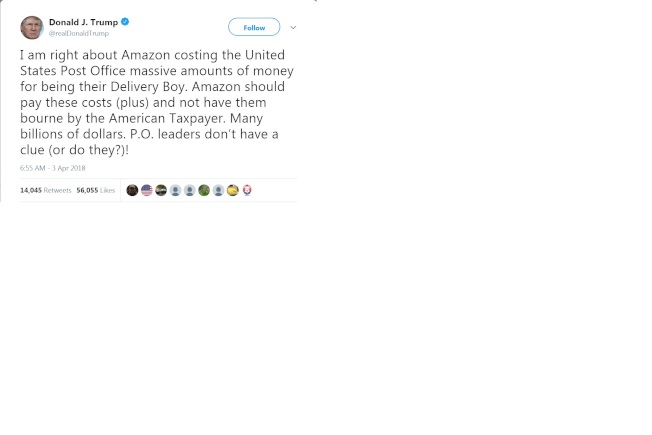Click the third default gray silhouette avatar
Image resolution: width=652 pixels, height=435 pixels.
[x=218, y=190]
